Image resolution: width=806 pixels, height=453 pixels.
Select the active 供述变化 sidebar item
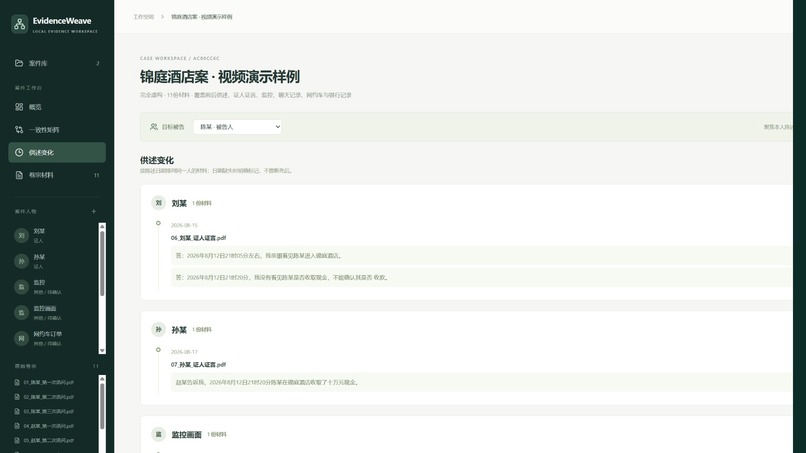point(57,152)
